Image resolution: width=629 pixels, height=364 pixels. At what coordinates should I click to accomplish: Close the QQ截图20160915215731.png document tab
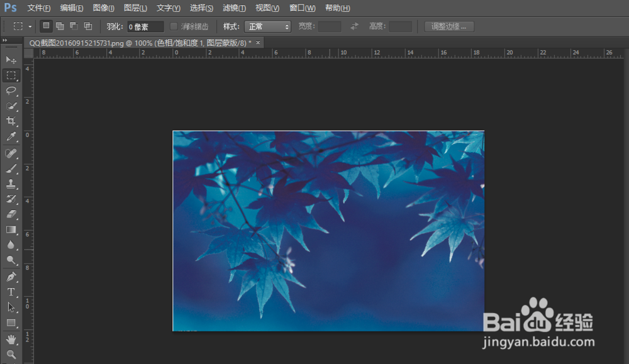[x=258, y=43]
